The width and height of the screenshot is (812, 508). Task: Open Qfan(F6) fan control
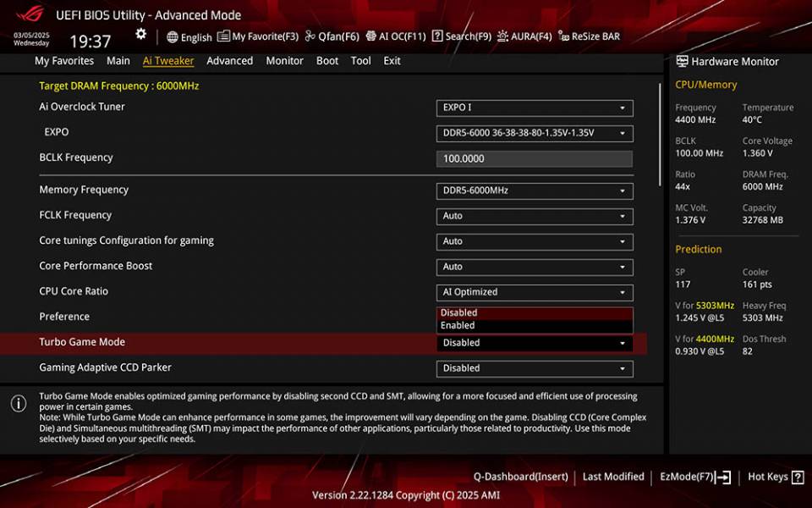pyautogui.click(x=332, y=36)
